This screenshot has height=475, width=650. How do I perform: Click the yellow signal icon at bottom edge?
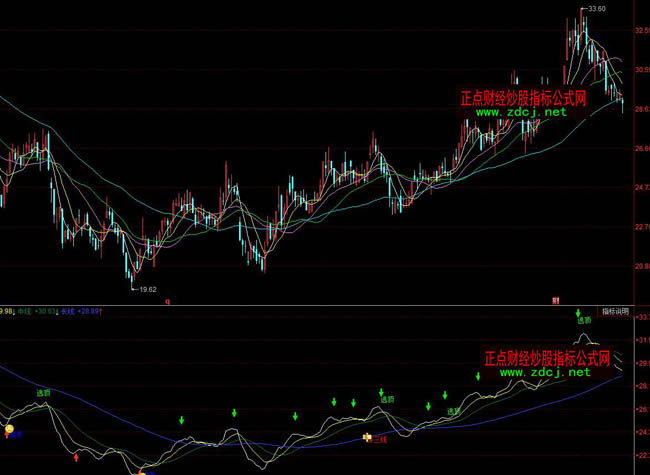(x=142, y=471)
